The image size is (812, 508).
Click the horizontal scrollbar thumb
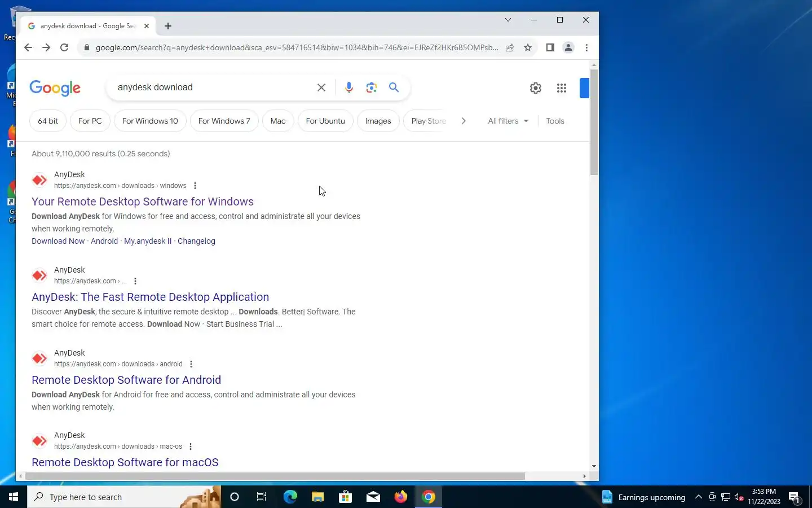tap(275, 476)
